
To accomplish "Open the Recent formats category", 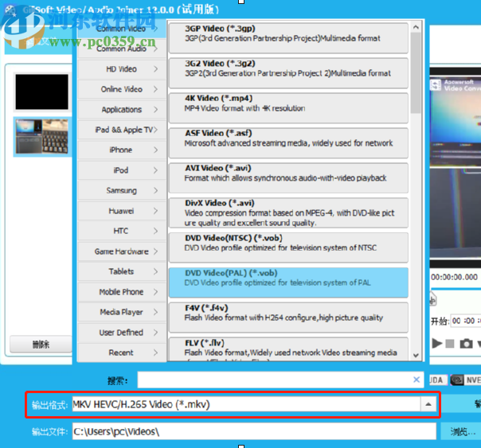I will click(122, 353).
